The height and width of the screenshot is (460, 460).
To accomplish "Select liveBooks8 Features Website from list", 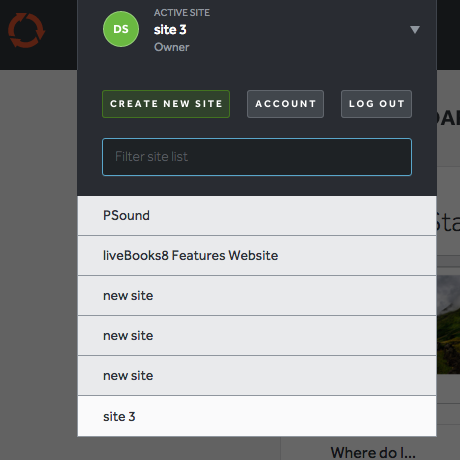I will [x=257, y=256].
